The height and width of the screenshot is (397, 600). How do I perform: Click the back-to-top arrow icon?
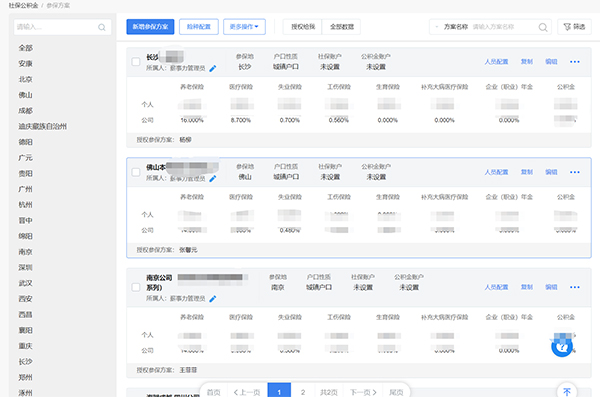point(567,391)
